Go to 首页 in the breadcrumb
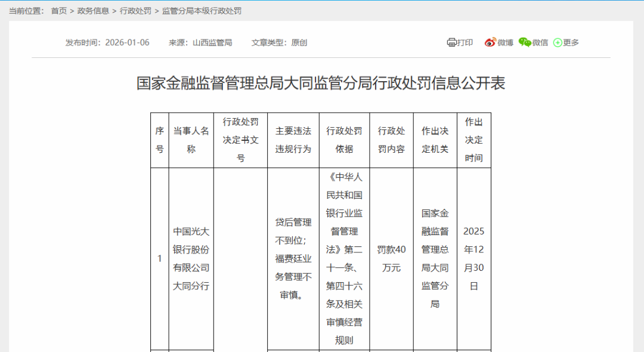Screen dimensions: 644x352 click(x=59, y=11)
